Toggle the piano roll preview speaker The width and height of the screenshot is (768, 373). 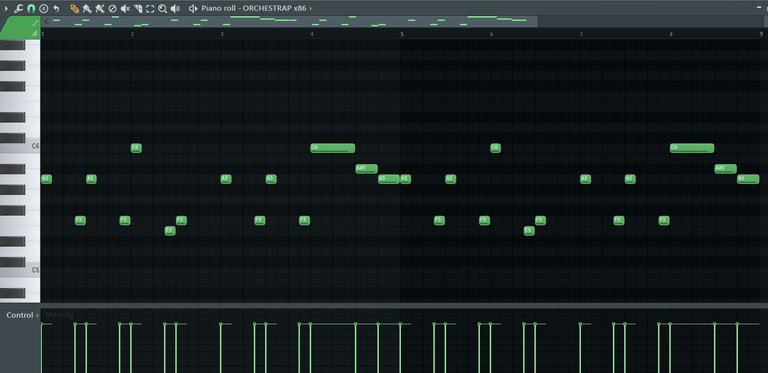pos(193,8)
